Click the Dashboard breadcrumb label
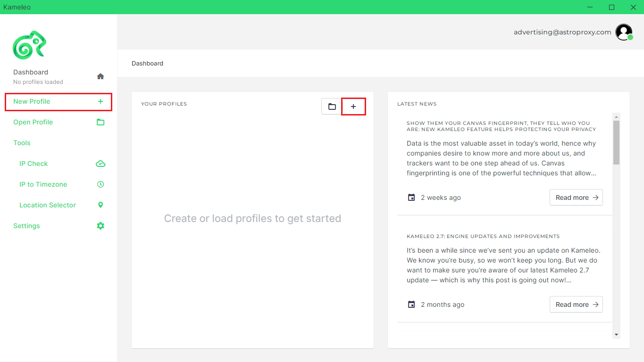 (147, 63)
